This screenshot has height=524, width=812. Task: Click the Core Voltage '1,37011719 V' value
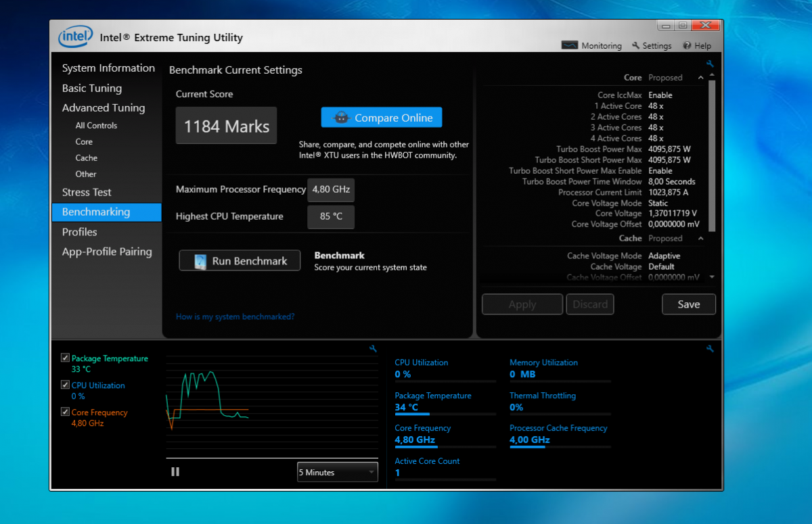coord(672,214)
